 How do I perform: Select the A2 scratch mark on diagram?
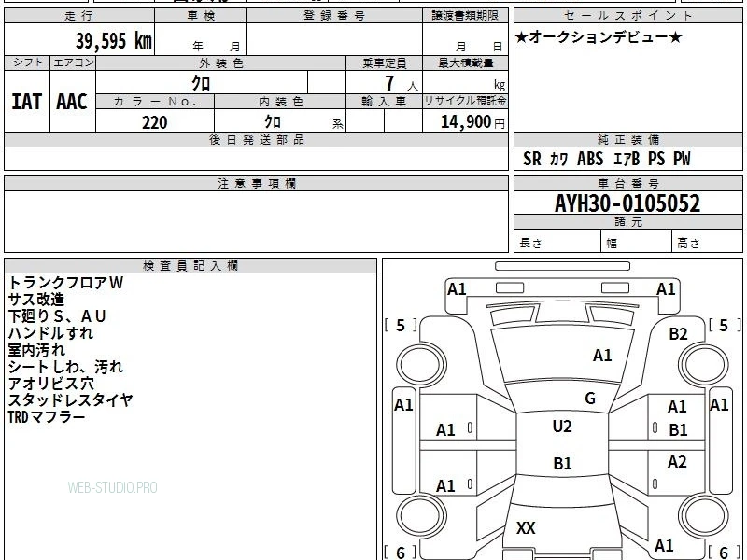point(677,462)
